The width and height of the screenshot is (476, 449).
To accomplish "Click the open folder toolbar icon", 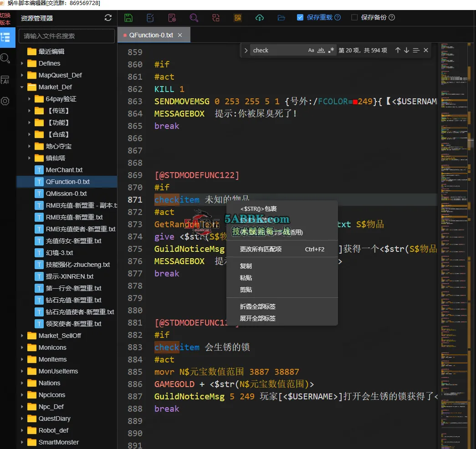I will 282,18.
